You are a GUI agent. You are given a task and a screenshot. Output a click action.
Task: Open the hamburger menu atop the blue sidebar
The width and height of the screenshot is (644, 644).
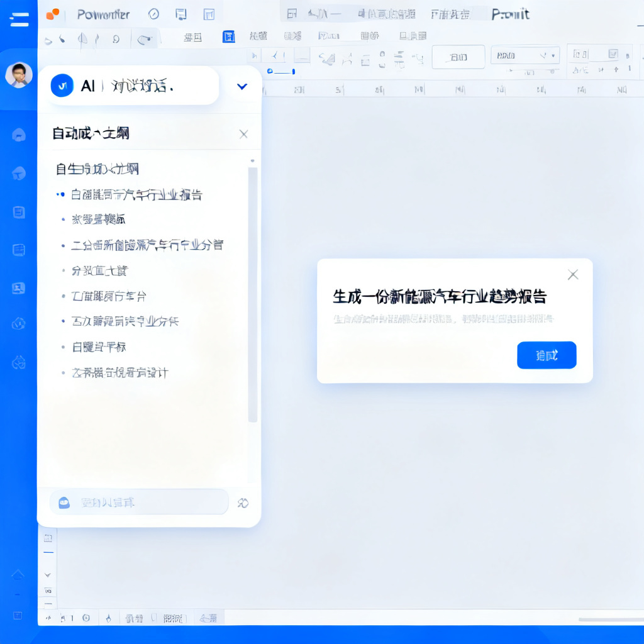pos(19,19)
